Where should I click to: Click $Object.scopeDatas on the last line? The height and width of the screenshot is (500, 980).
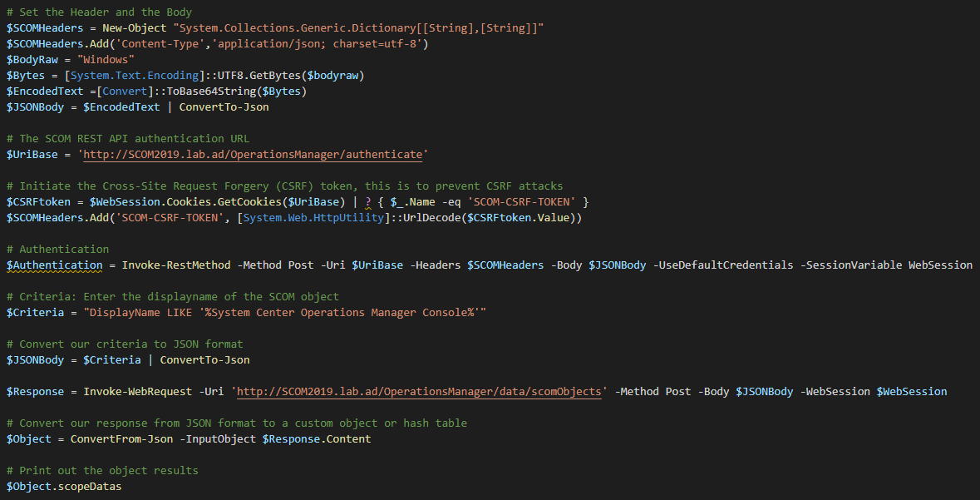click(64, 486)
